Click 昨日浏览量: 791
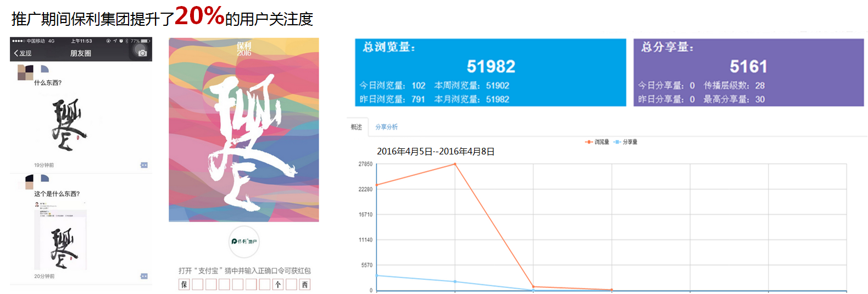The image size is (868, 294). tap(392, 99)
